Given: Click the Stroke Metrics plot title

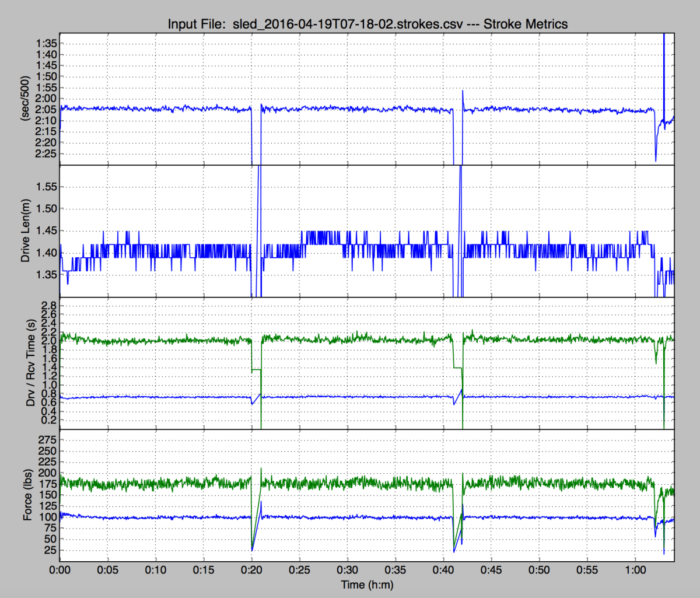Looking at the screenshot, I should point(367,24).
